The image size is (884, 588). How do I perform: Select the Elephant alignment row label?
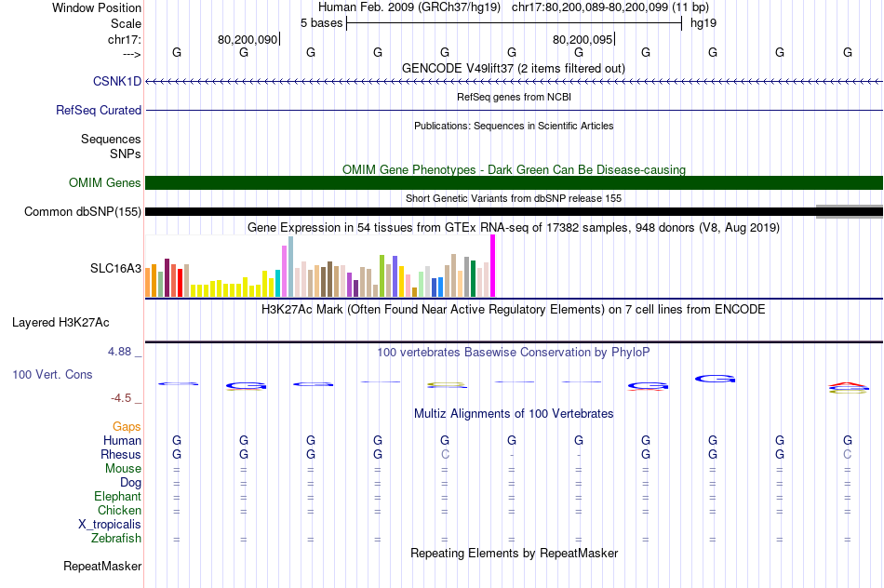tap(118, 496)
